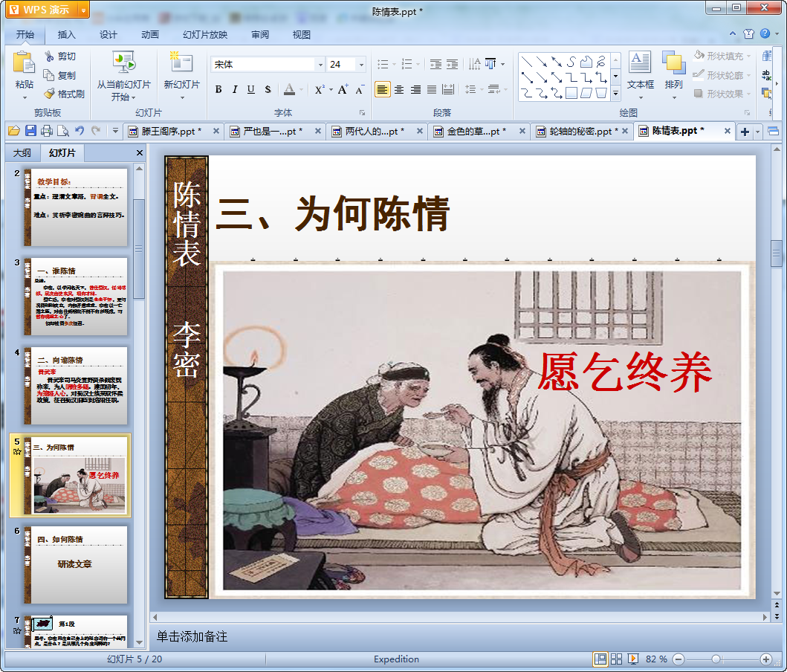
Task: Click the Undo arrow icon
Action: (x=80, y=131)
